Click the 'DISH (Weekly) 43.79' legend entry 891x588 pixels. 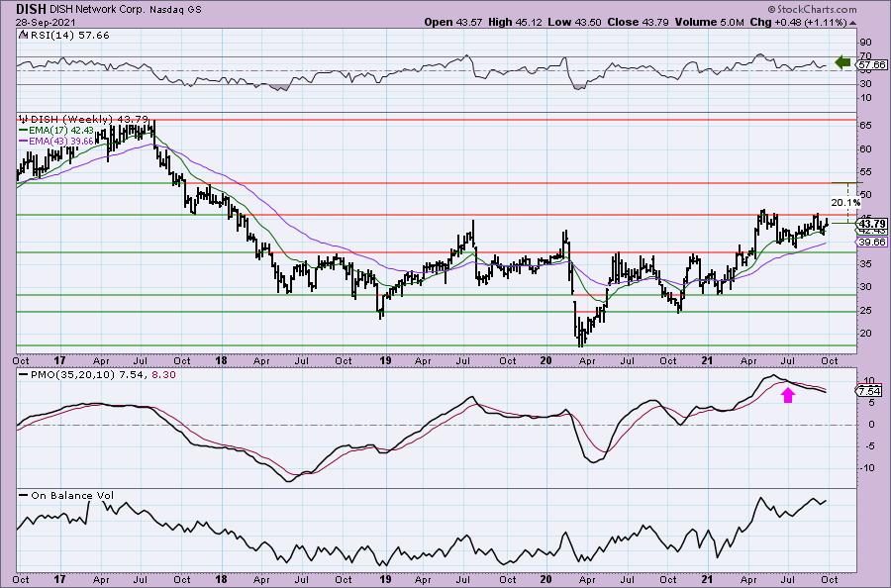[89, 120]
